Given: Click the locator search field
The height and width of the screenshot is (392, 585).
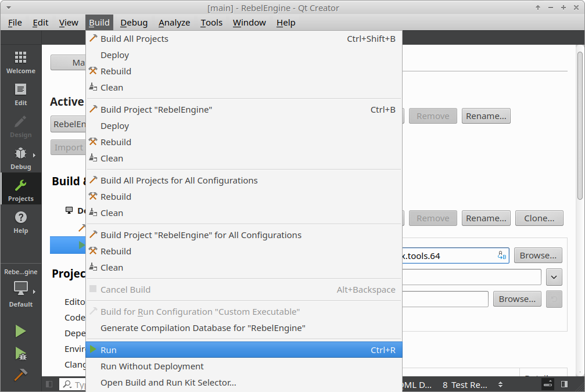Looking at the screenshot, I should click(73, 384).
